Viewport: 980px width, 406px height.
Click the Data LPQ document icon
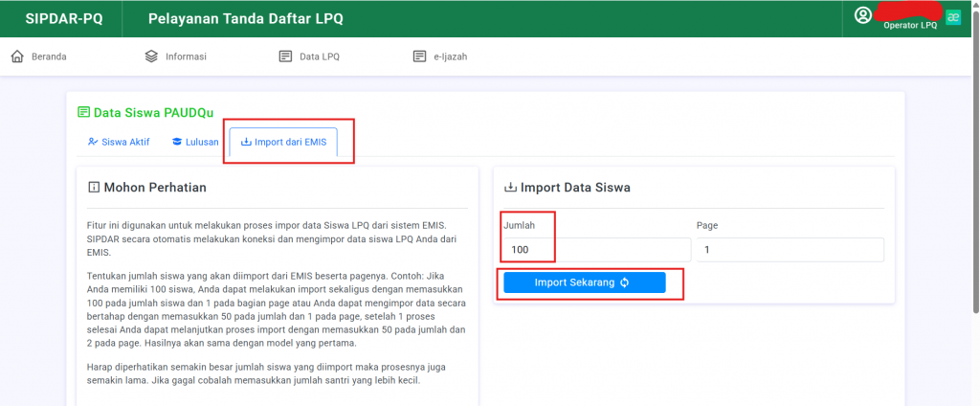pos(285,56)
